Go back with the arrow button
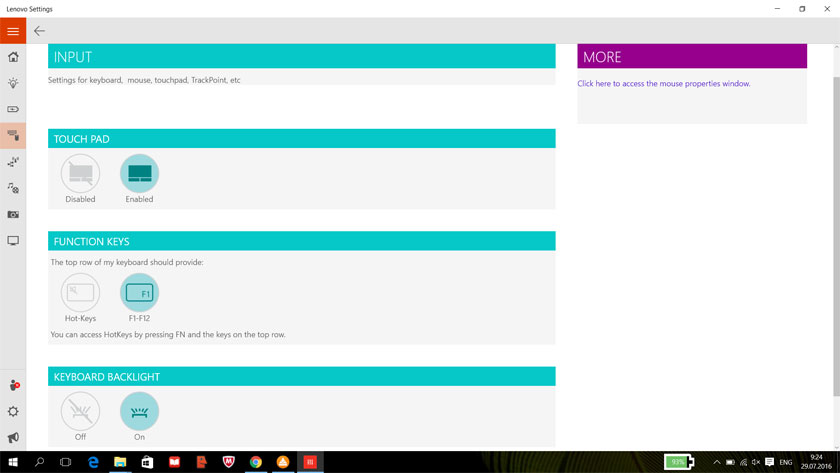The height and width of the screenshot is (473, 840). point(40,31)
